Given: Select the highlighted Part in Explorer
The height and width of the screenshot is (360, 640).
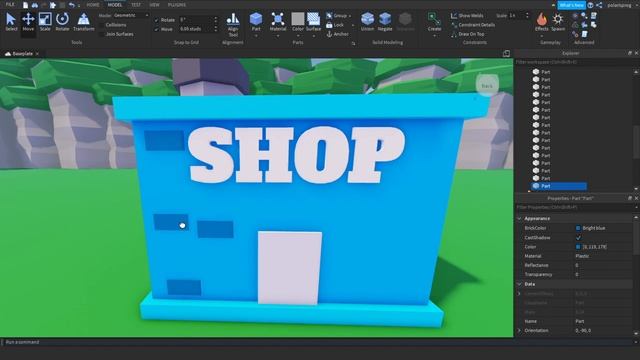Looking at the screenshot, I should tap(559, 186).
